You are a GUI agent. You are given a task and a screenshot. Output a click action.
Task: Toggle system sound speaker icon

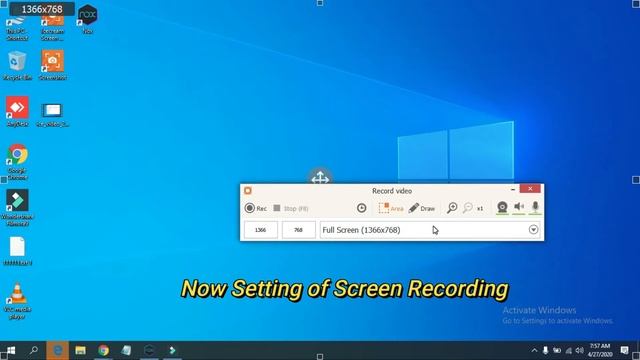tap(519, 207)
